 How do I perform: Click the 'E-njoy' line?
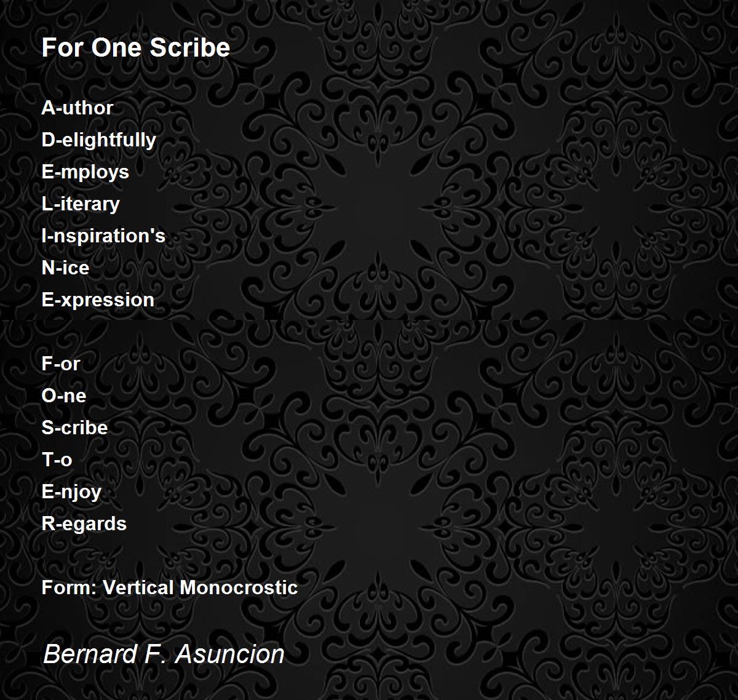(71, 492)
